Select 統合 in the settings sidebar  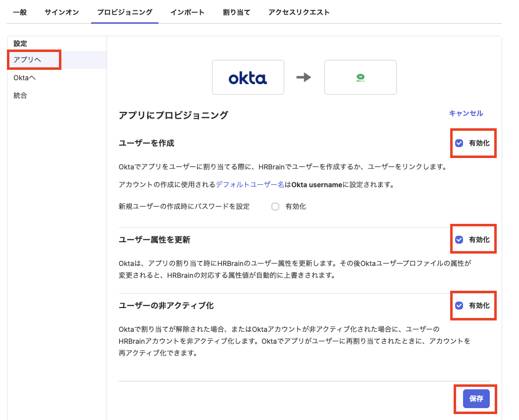tap(20, 96)
